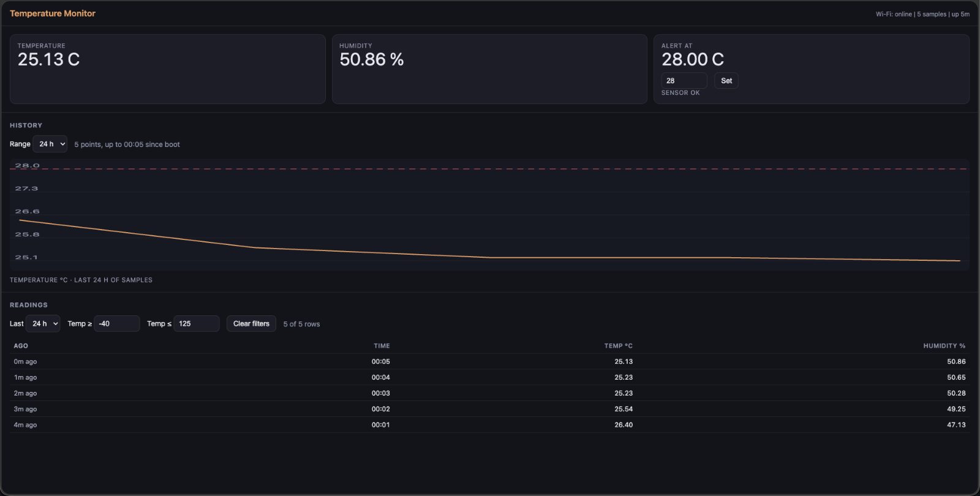Click the Temp ≥ minimum filter field
Screen dimensions: 980x496
(117, 323)
